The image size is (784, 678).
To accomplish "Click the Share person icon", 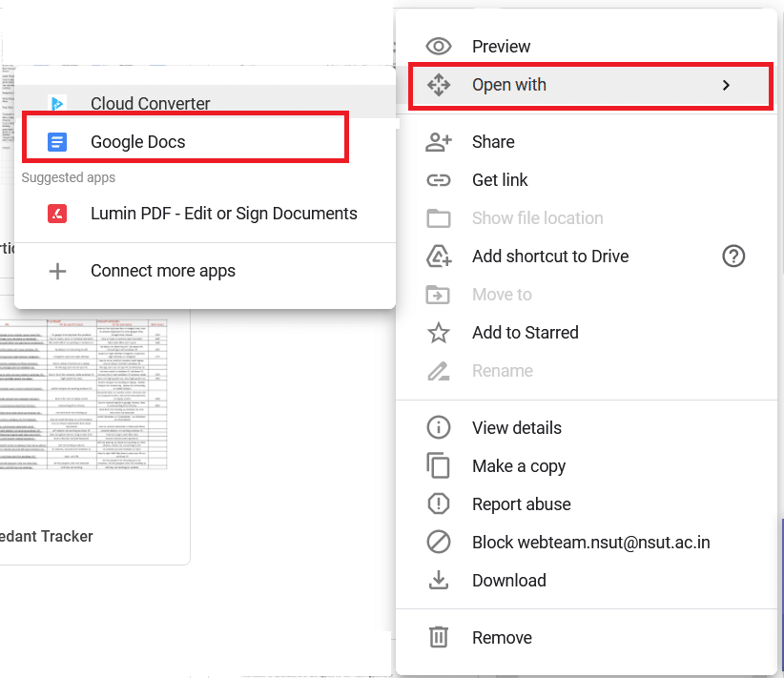I will (x=439, y=141).
